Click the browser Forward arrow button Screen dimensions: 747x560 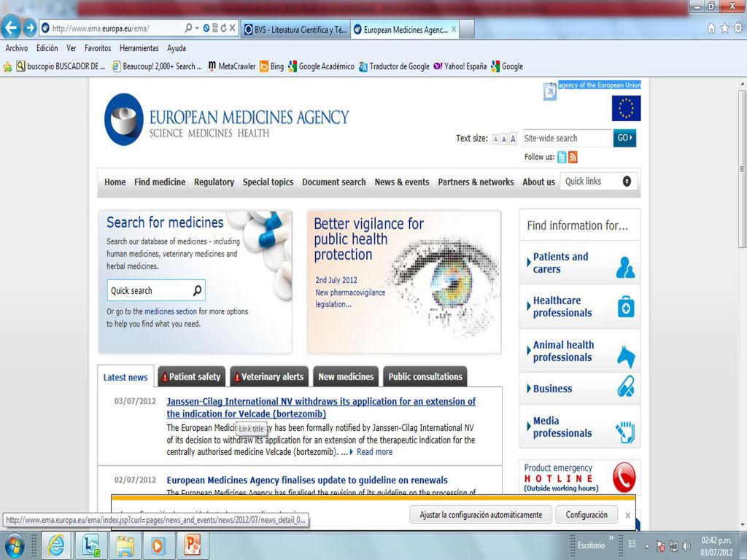pos(30,28)
